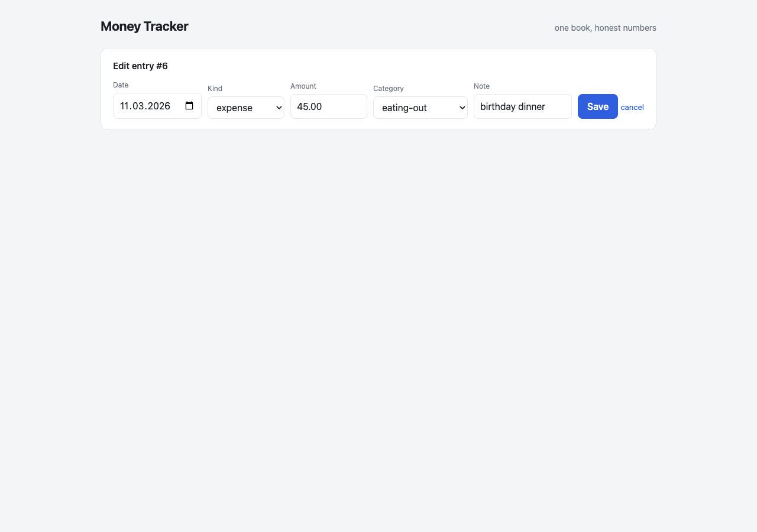This screenshot has width=757, height=532.
Task: Click the 'Edit entry #6' heading
Action: point(140,66)
